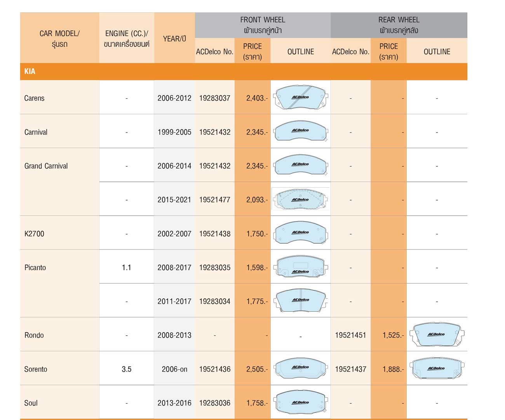Click the Carens front brake pad outline image

tap(301, 97)
